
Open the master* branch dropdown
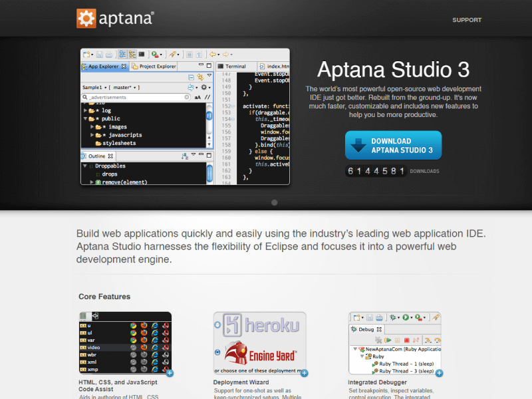tap(125, 88)
